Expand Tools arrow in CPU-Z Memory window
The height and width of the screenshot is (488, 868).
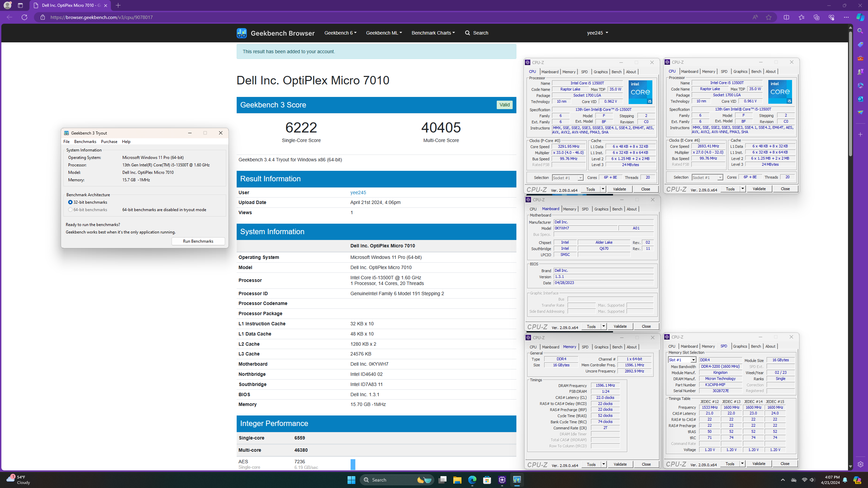(604, 464)
